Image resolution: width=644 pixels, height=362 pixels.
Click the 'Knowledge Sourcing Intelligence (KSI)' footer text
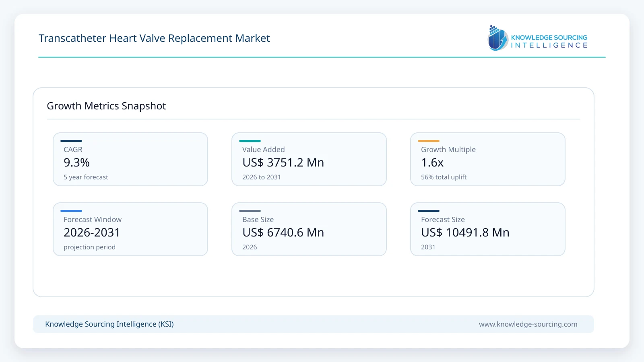(x=109, y=324)
